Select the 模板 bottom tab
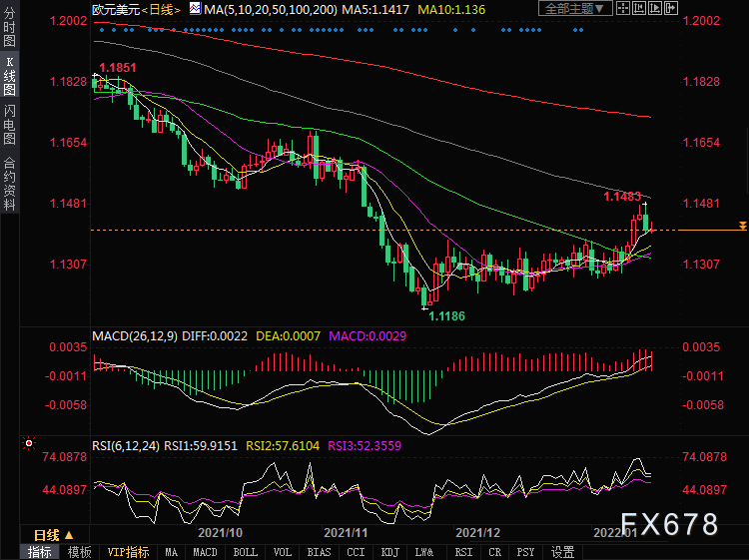The height and width of the screenshot is (560, 749). [x=79, y=552]
